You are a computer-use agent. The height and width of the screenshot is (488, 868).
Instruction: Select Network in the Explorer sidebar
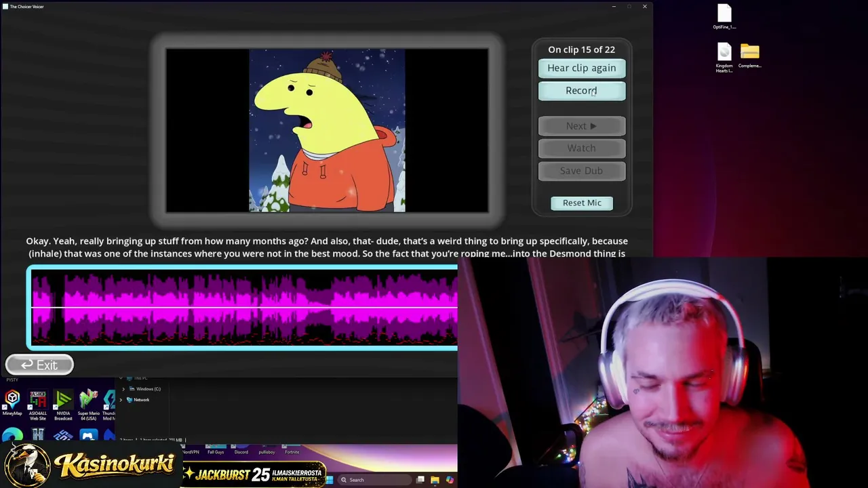138,400
